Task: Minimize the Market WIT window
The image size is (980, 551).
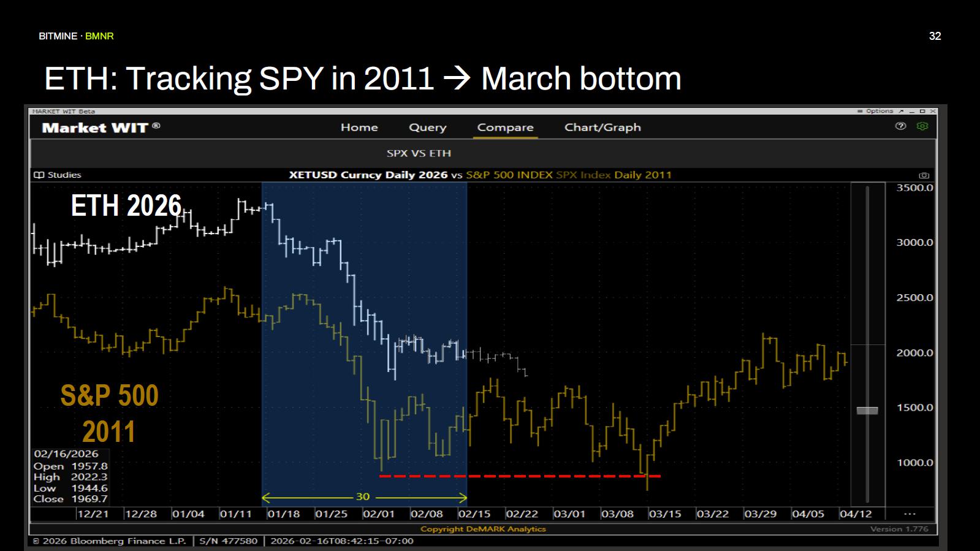Action: coord(911,112)
